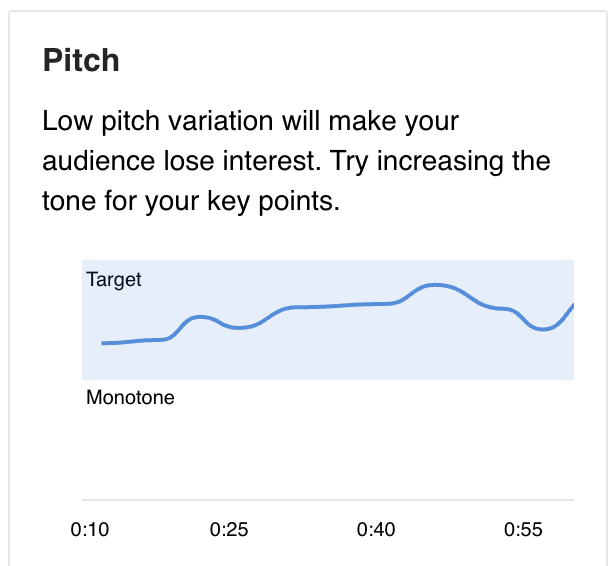The height and width of the screenshot is (566, 614).
Task: Click the pitch line's highest peak
Action: click(x=435, y=285)
